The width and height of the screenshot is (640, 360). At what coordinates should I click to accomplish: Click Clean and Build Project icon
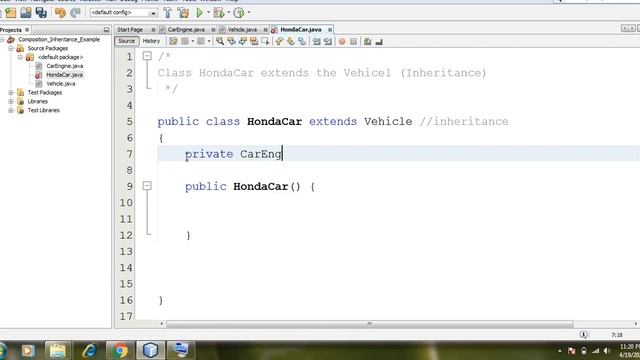coord(183,13)
